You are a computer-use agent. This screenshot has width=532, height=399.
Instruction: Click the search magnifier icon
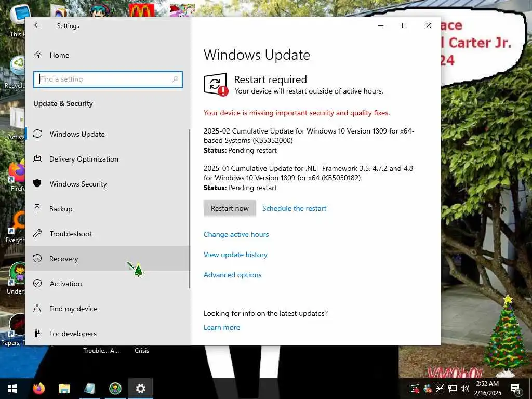pos(175,79)
